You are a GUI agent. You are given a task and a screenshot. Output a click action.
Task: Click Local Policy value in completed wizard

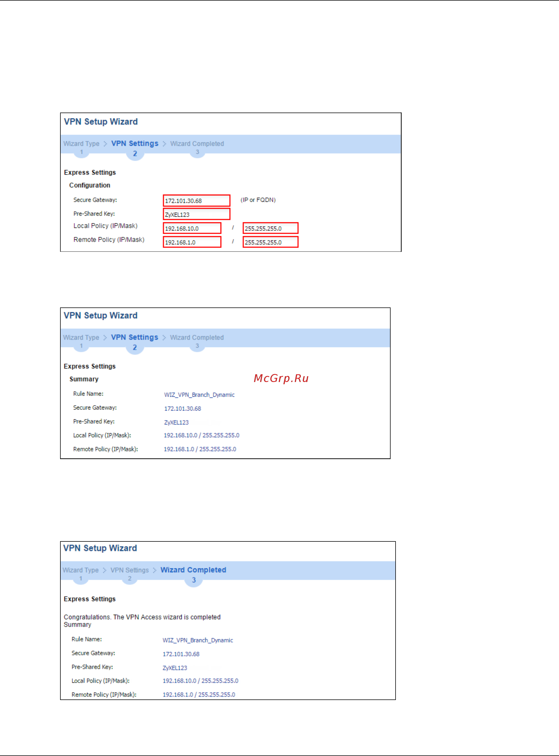tap(201, 681)
